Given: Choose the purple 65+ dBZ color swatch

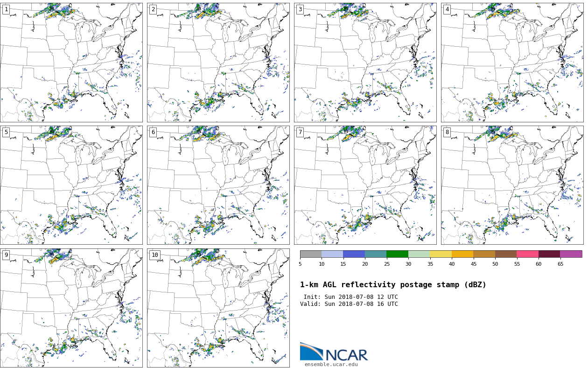Looking at the screenshot, I should pyautogui.click(x=571, y=254).
